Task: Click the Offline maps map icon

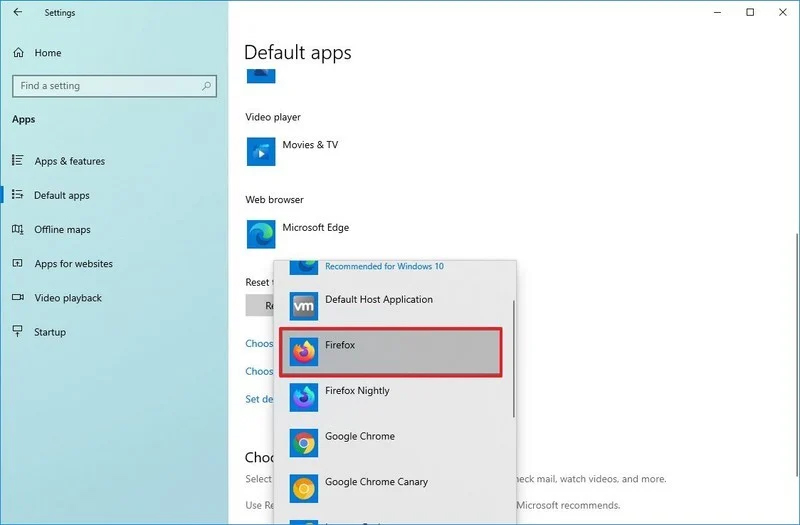Action: click(x=17, y=229)
